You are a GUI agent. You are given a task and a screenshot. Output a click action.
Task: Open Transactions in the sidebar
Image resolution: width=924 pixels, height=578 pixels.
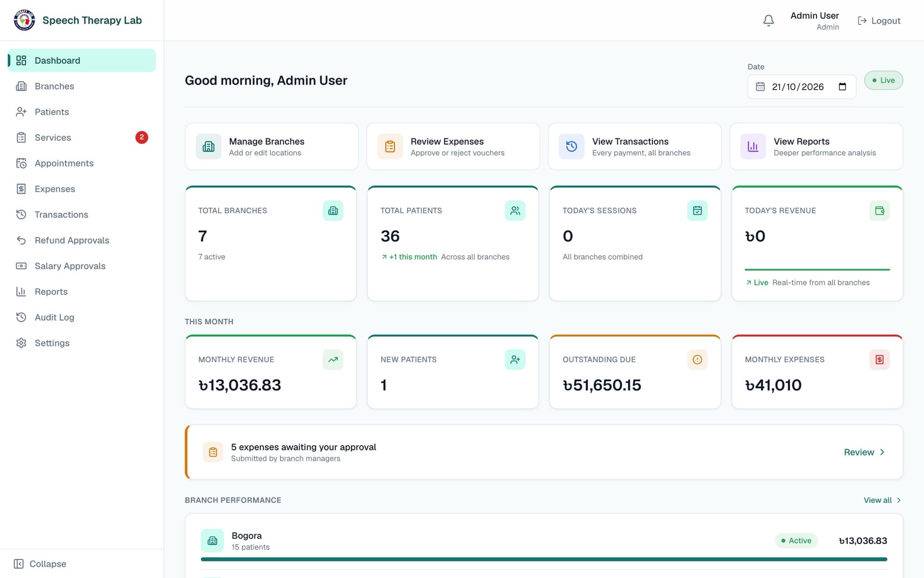point(82,215)
